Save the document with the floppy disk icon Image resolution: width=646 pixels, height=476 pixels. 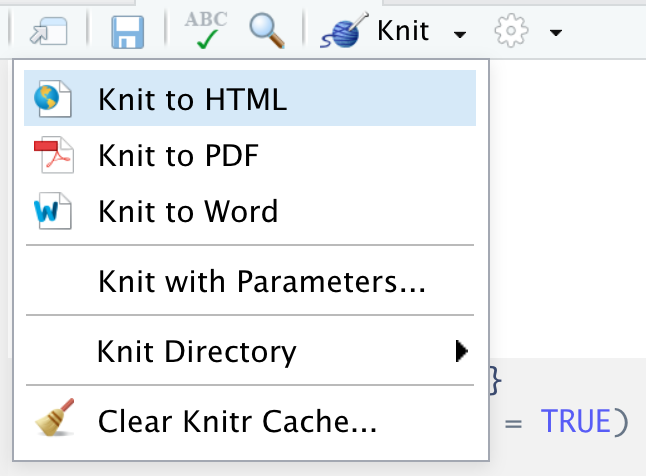click(128, 32)
